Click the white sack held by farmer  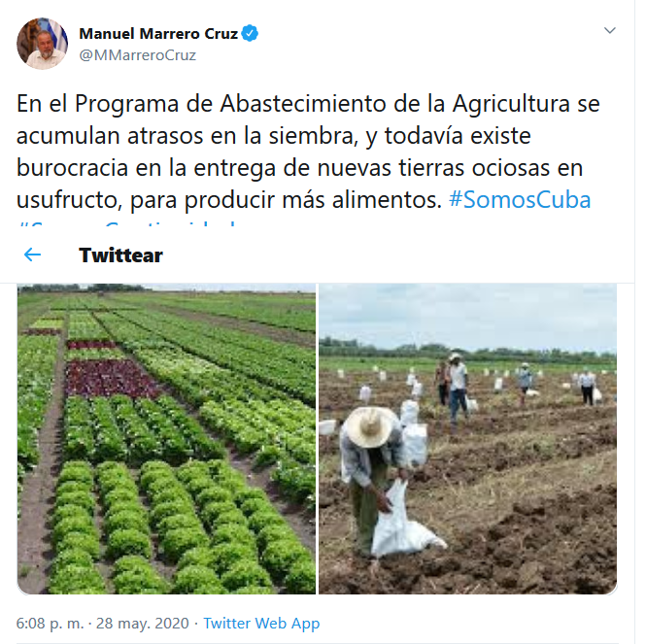(404, 522)
